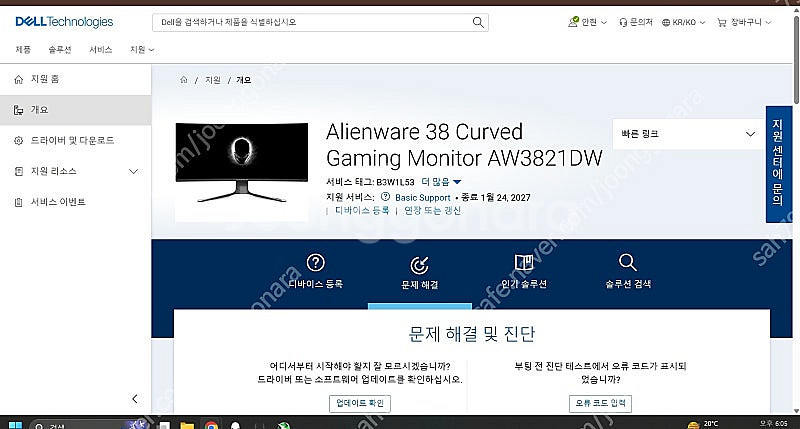800x429 pixels.
Task: Click the 업데이트 확인 button
Action: pos(360,403)
